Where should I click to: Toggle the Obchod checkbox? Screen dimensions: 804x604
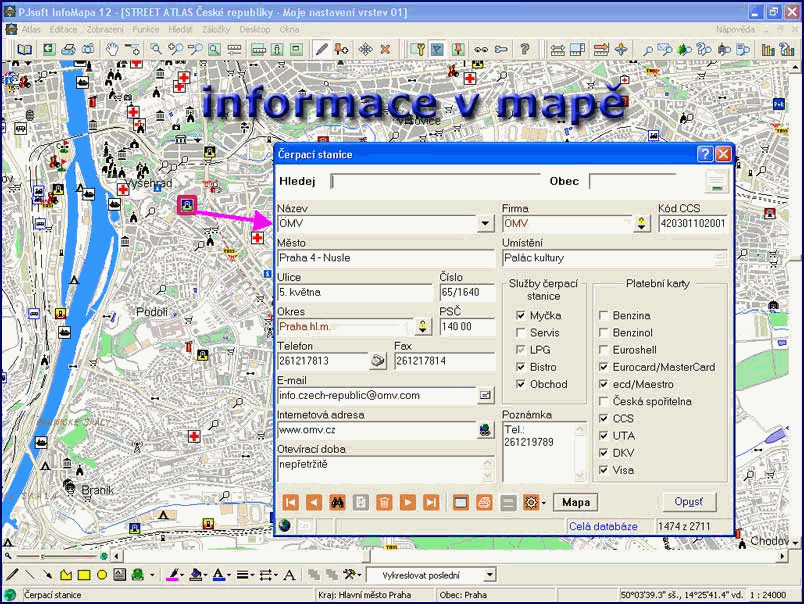pyautogui.click(x=520, y=384)
